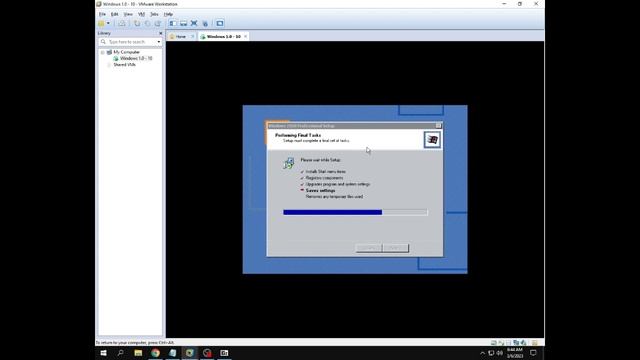Screen dimensions: 640x360
Task: Click the setup progress bar in guest
Action: [x=355, y=212]
